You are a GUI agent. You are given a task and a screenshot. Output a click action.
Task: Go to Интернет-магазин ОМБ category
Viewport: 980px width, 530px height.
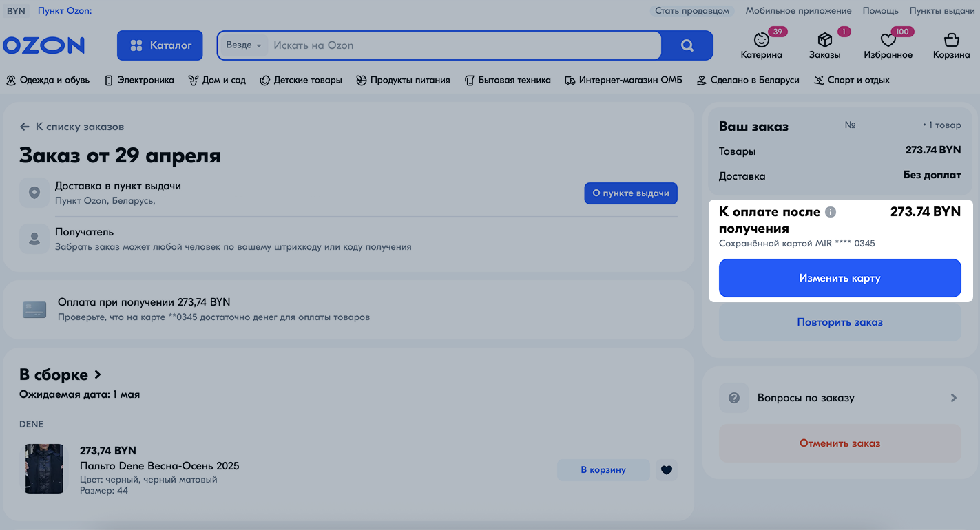[623, 80]
